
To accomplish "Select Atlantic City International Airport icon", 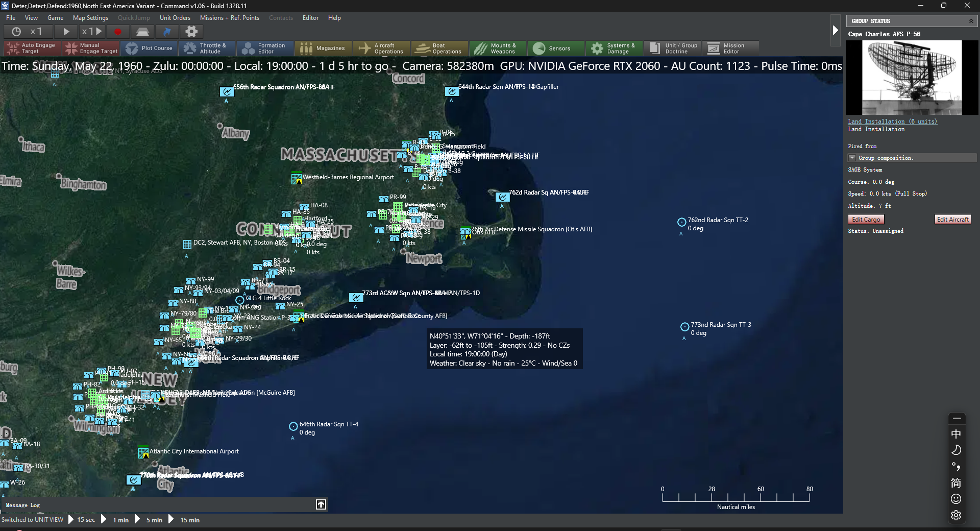I will pyautogui.click(x=143, y=453).
